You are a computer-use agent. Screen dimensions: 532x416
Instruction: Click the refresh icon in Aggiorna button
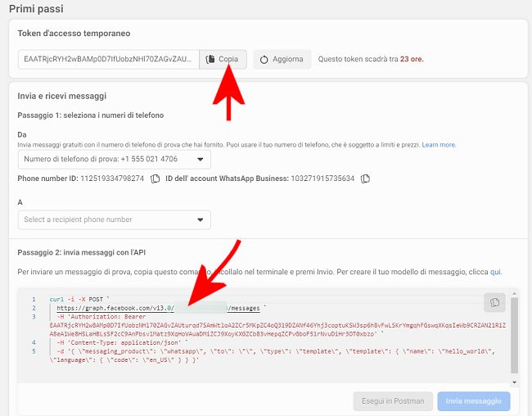(264, 60)
